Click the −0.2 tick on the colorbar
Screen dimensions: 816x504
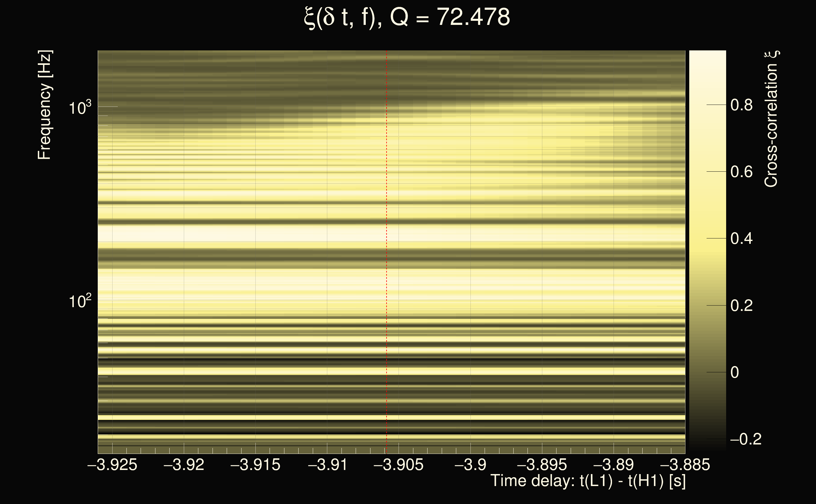745,439
